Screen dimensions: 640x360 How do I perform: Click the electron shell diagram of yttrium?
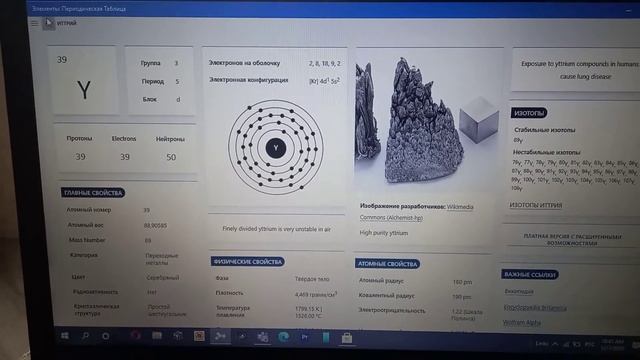(276, 148)
